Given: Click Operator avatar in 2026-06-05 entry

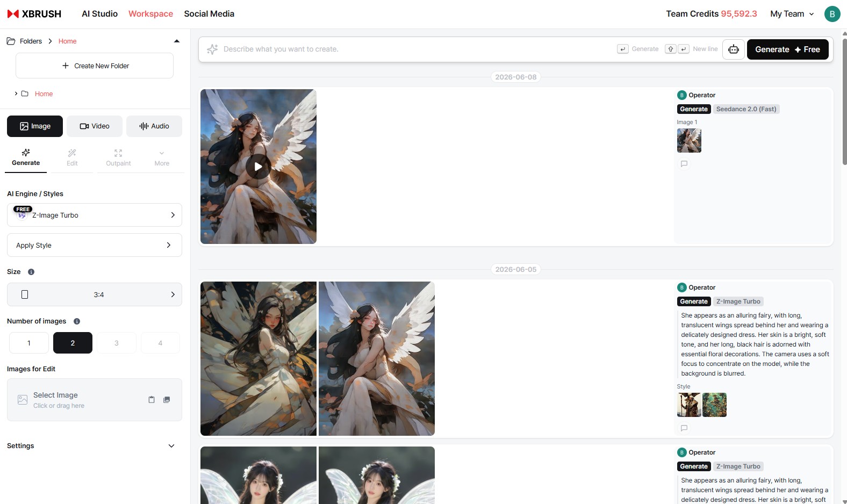Looking at the screenshot, I should coord(681,287).
